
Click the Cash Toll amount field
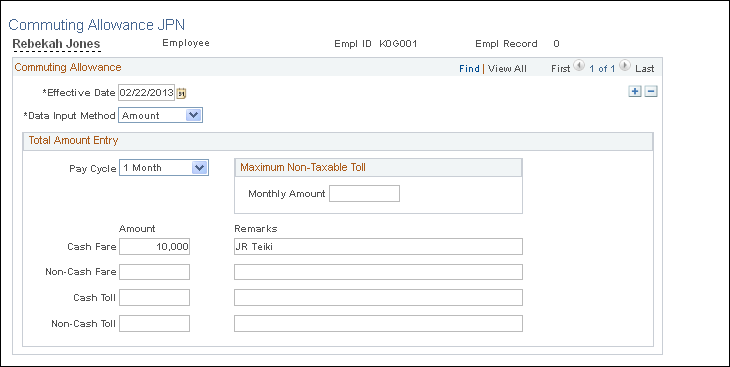coord(155,298)
